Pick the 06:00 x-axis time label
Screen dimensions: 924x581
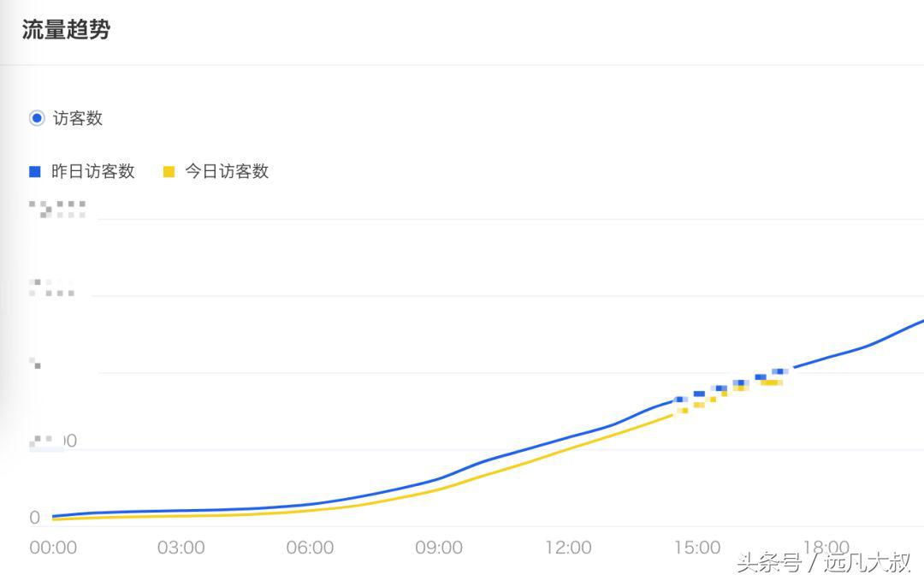310,548
